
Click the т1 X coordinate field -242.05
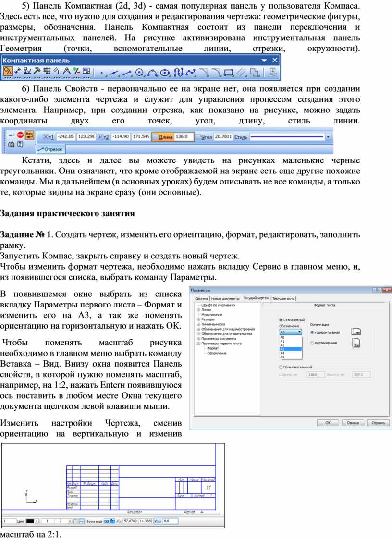(65, 137)
